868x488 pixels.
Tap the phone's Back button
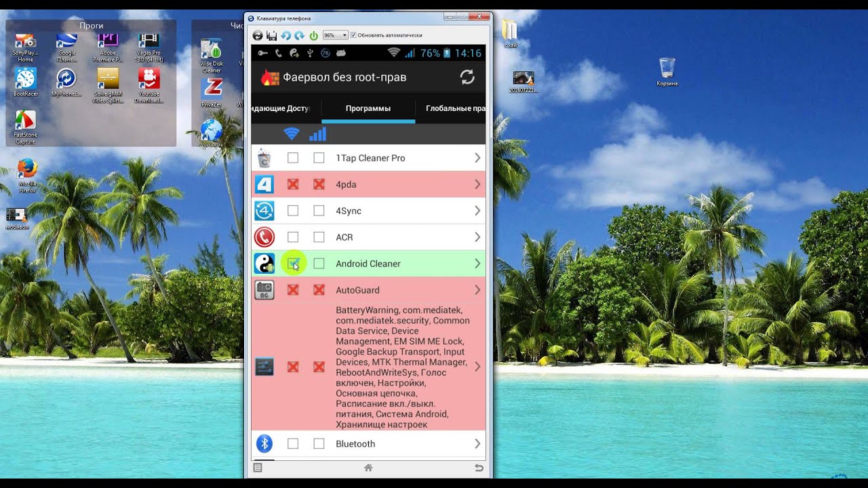coord(479,468)
